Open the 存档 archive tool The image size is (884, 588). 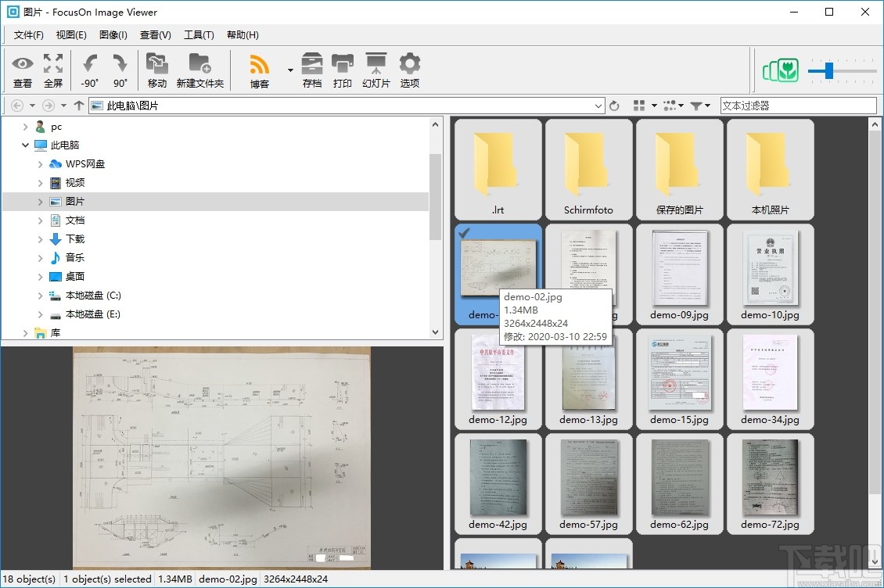[x=312, y=69]
